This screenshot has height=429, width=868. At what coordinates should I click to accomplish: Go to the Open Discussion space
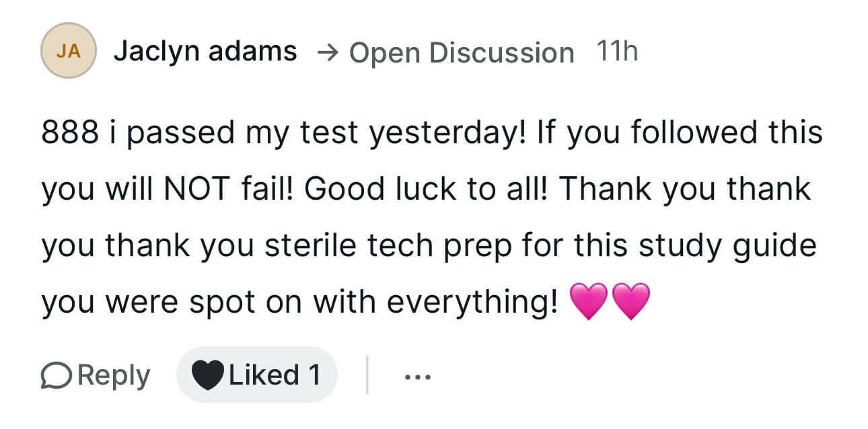click(461, 52)
